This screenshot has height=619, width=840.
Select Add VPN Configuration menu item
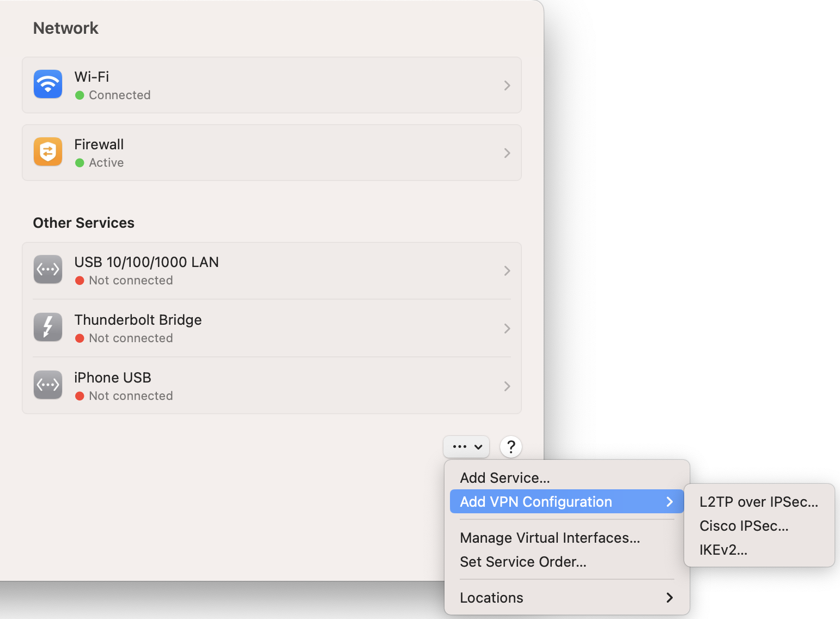click(x=567, y=502)
